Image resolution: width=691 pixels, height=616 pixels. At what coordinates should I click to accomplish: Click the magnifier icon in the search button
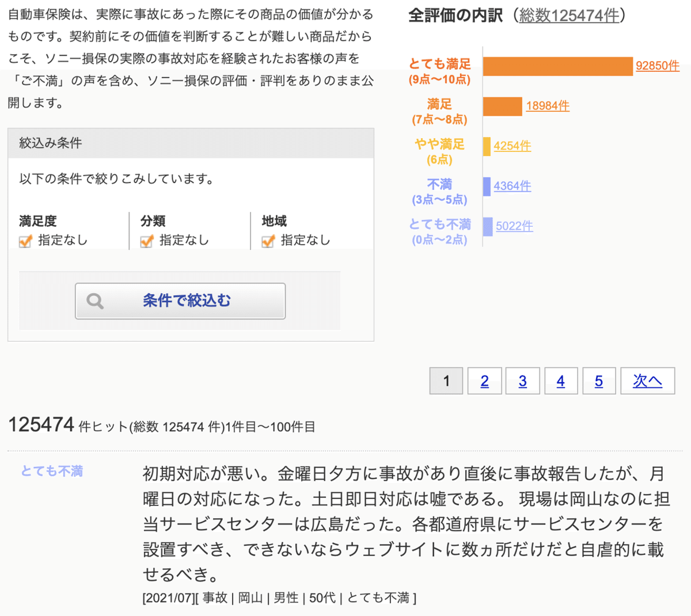95,301
